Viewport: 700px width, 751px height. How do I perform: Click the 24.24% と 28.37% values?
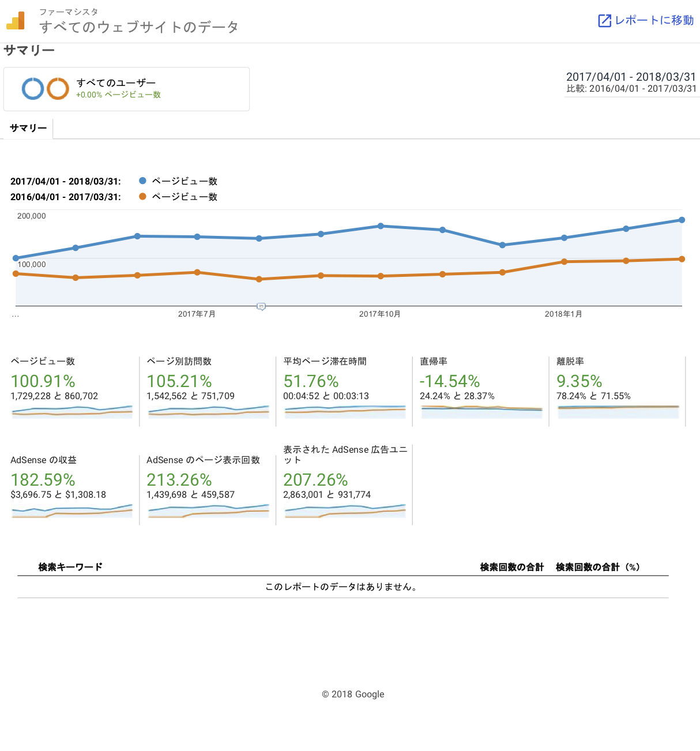pyautogui.click(x=457, y=396)
